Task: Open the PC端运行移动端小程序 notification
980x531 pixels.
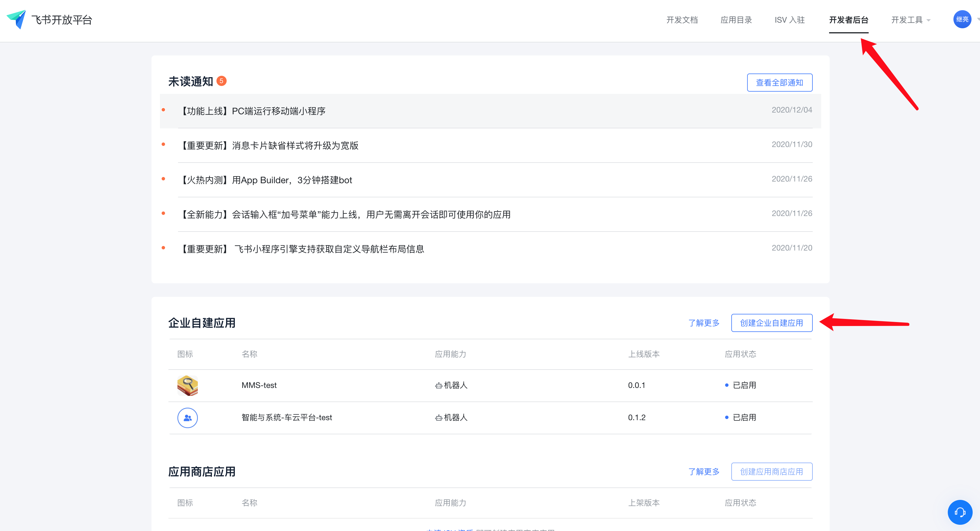Action: (253, 111)
